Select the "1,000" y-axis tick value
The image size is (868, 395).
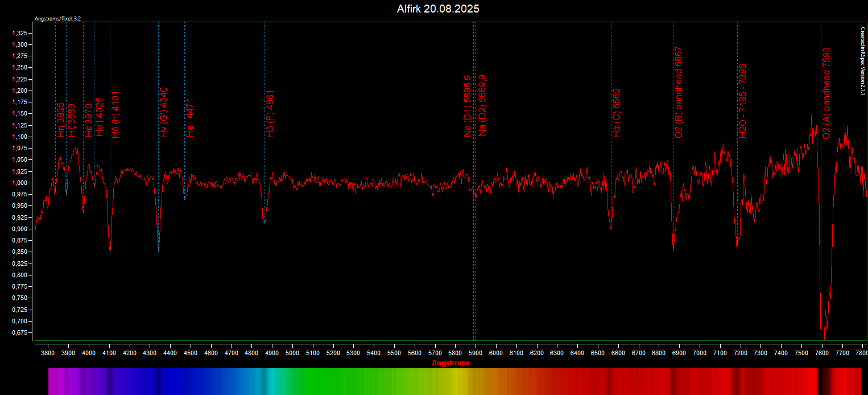(x=19, y=183)
